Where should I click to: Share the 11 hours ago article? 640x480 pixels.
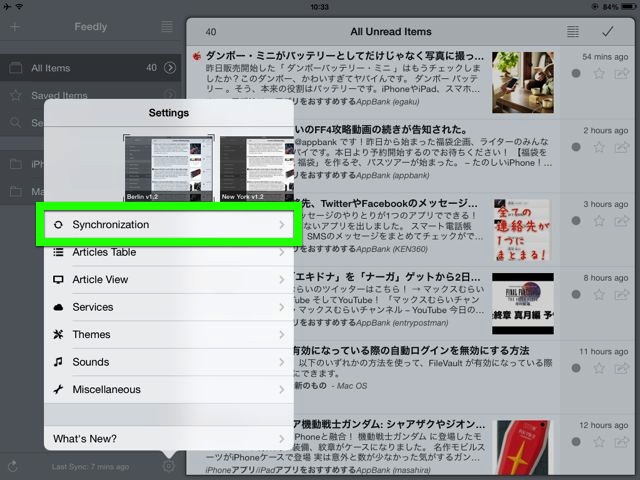tap(622, 368)
